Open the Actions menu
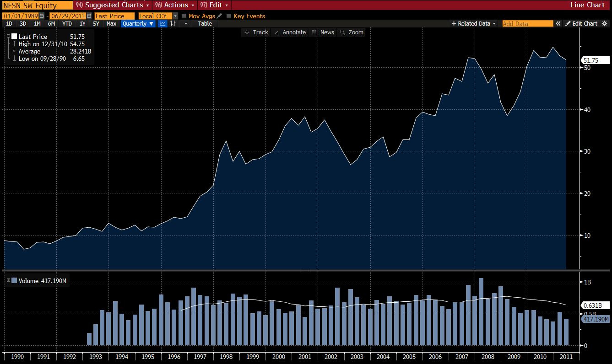Image resolution: width=612 pixels, height=364 pixels. pos(175,5)
